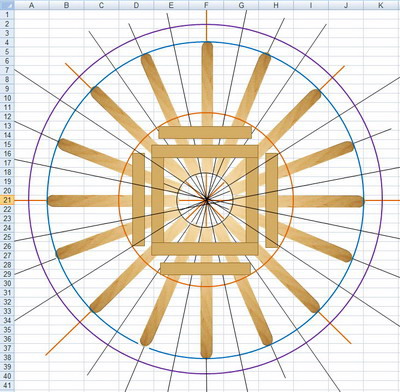Click the Select All corner button
The height and width of the screenshot is (392, 400).
coord(7,5)
